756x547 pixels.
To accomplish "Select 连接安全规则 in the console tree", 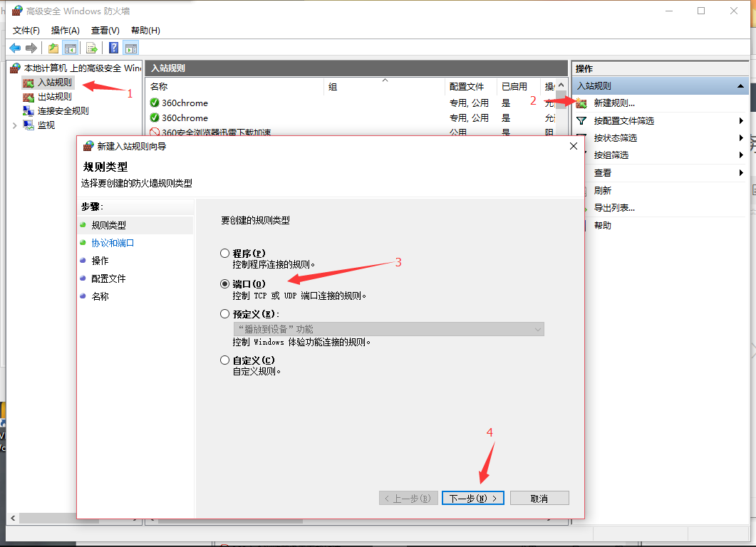I will pyautogui.click(x=63, y=111).
